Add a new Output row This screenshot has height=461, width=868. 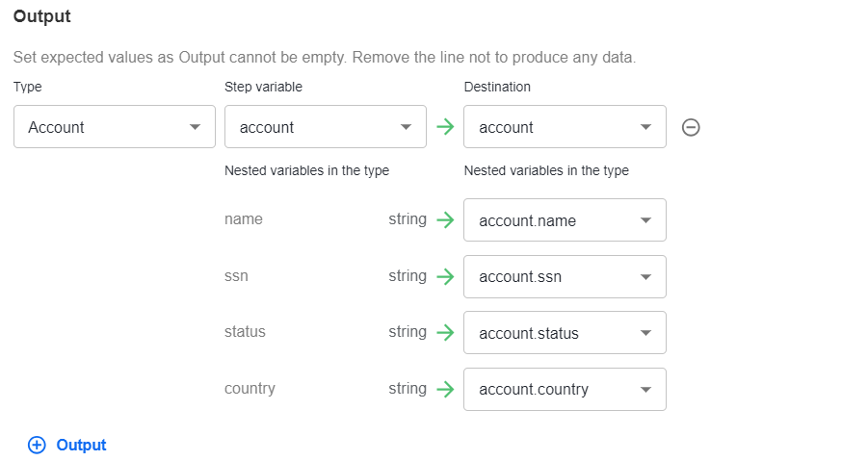pyautogui.click(x=67, y=445)
